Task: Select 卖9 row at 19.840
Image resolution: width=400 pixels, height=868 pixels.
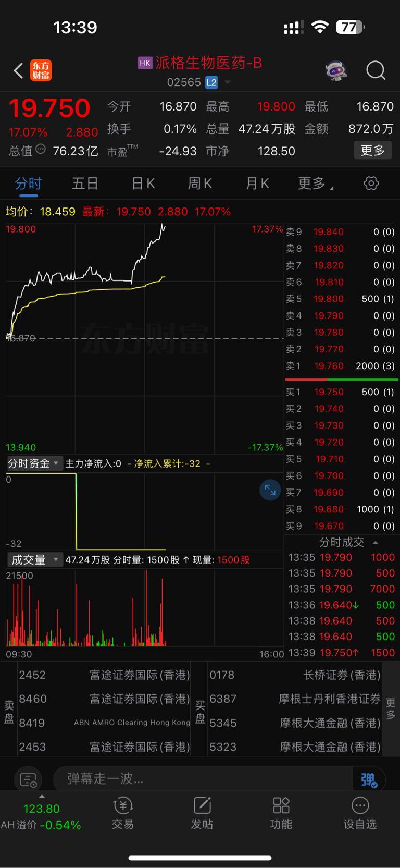Action: (x=341, y=232)
